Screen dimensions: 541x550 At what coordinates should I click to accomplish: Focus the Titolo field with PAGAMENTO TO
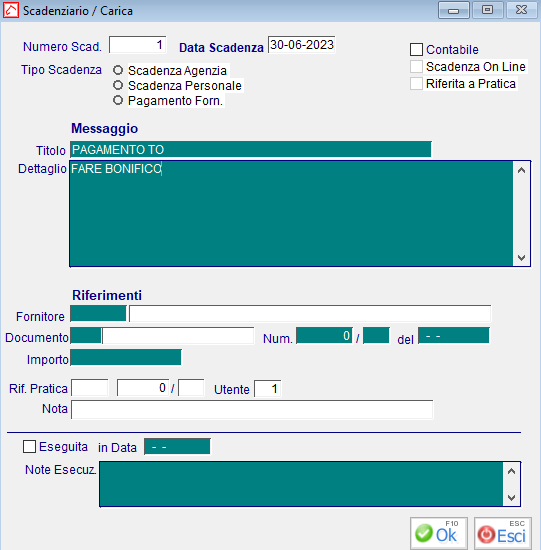[251, 149]
